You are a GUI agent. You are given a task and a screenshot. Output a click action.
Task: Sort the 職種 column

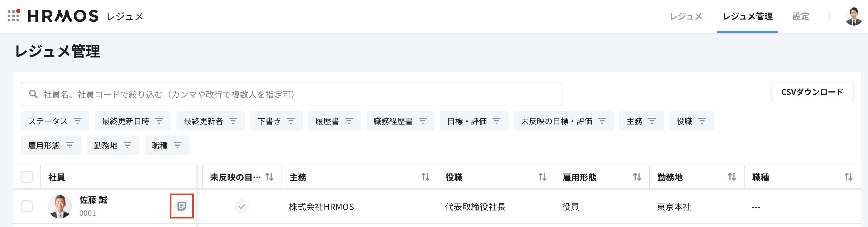848,177
